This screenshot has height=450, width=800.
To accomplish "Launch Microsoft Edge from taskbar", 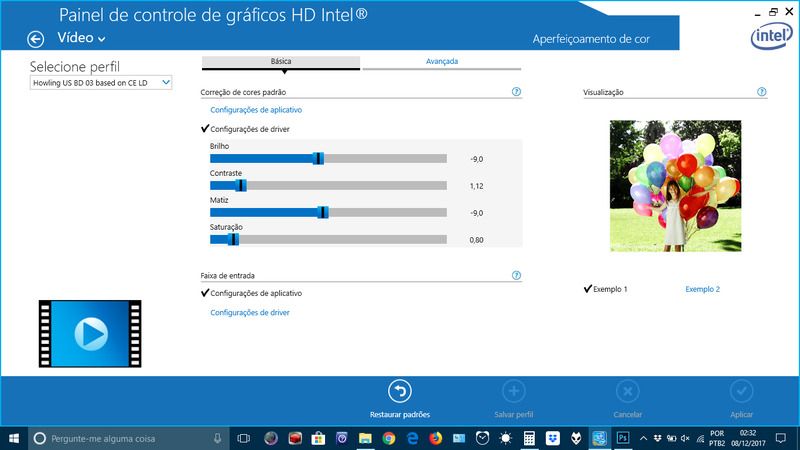I will click(x=412, y=438).
